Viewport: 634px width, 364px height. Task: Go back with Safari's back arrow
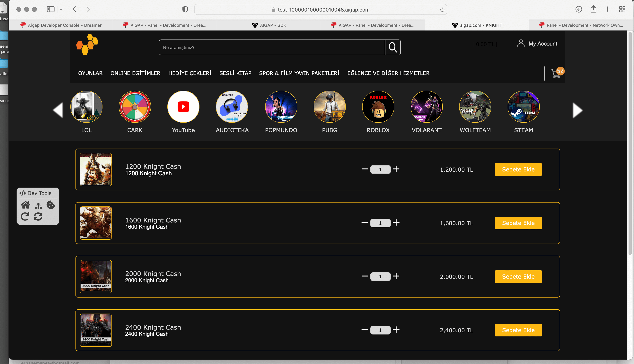(x=74, y=9)
